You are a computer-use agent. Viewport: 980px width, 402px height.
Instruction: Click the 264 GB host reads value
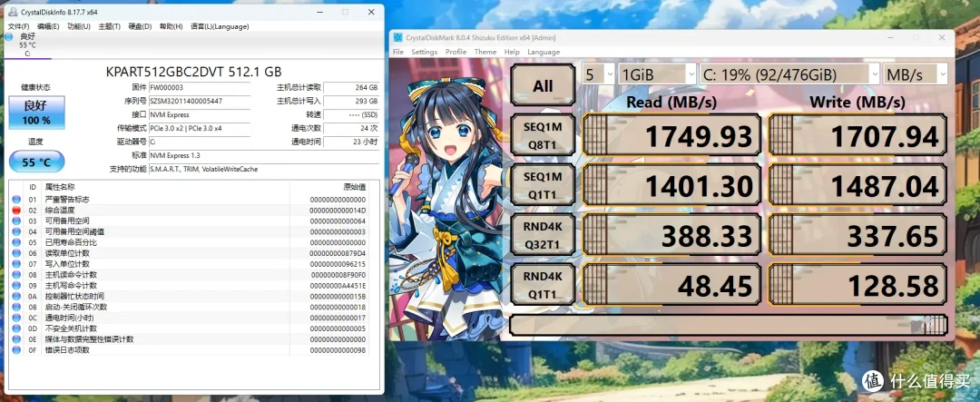(x=351, y=87)
